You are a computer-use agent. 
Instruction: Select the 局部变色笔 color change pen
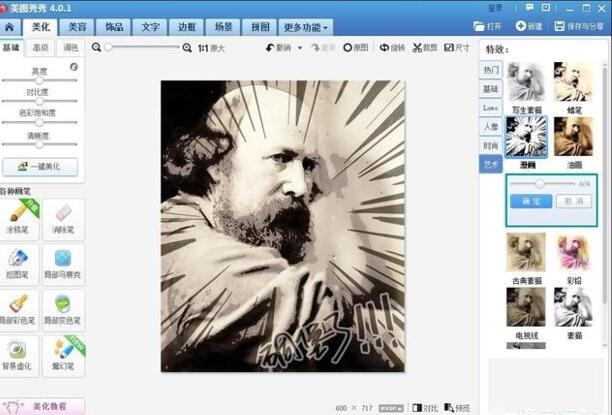click(63, 310)
